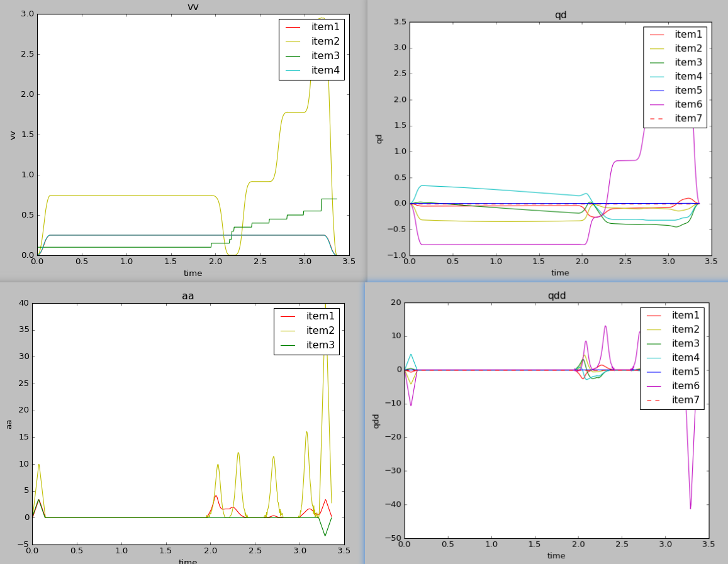This screenshot has height=564, width=728.
Task: Click item2 in the aa plot legend
Action: pos(320,330)
